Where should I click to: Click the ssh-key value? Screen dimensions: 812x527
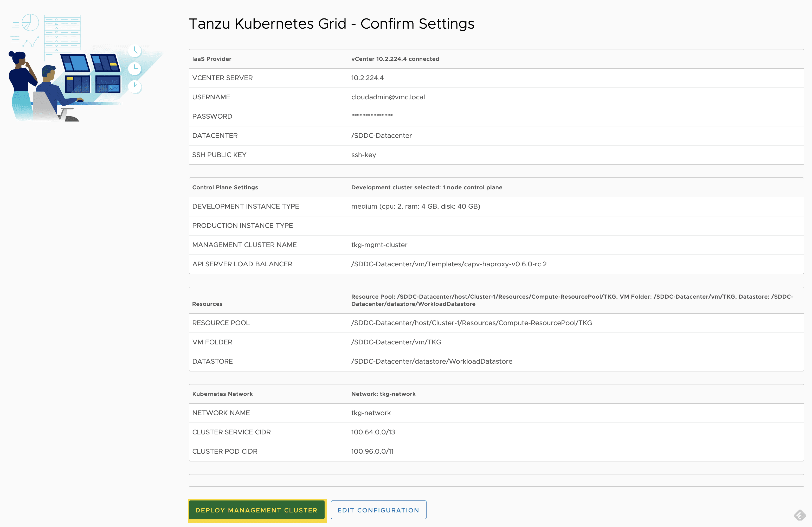[364, 155]
